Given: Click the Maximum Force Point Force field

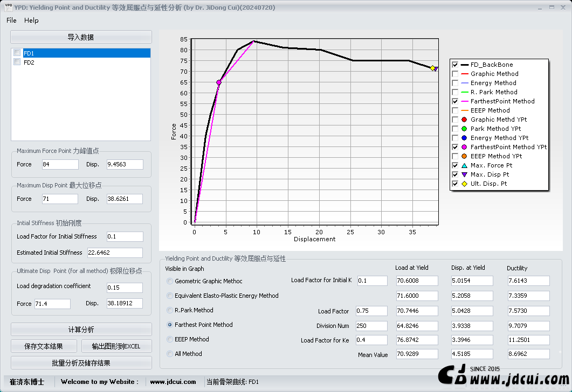Looking at the screenshot, I should pyautogui.click(x=60, y=164).
